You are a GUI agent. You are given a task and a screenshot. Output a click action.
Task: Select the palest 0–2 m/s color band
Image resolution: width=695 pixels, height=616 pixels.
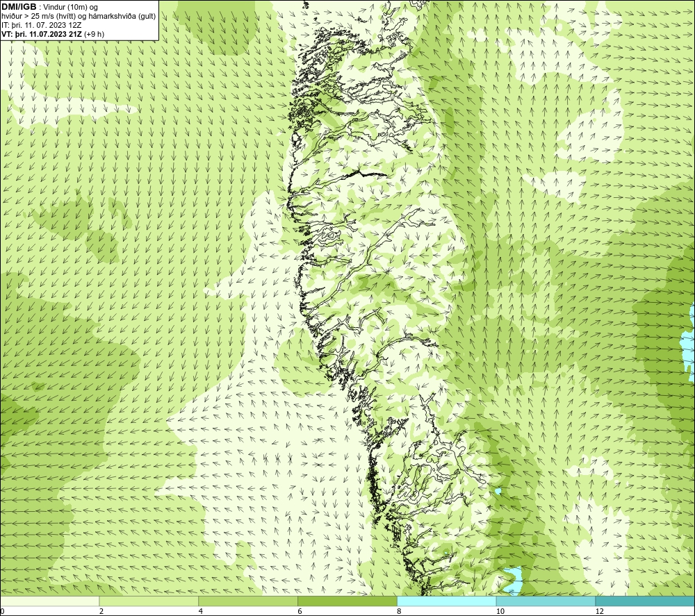[49, 601]
